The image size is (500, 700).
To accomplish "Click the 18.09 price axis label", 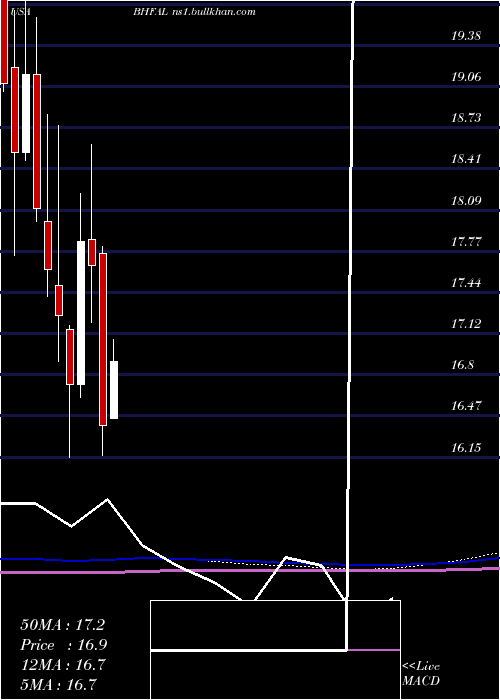I will tap(466, 200).
